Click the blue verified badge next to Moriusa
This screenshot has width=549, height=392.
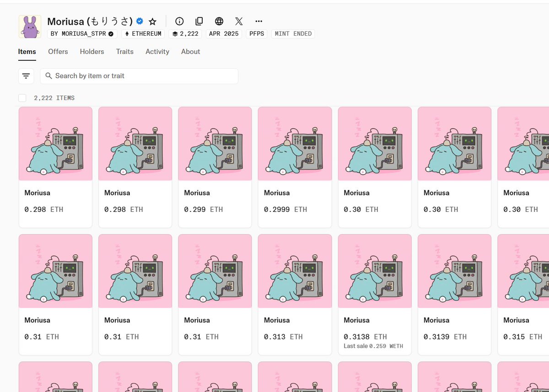(x=140, y=21)
